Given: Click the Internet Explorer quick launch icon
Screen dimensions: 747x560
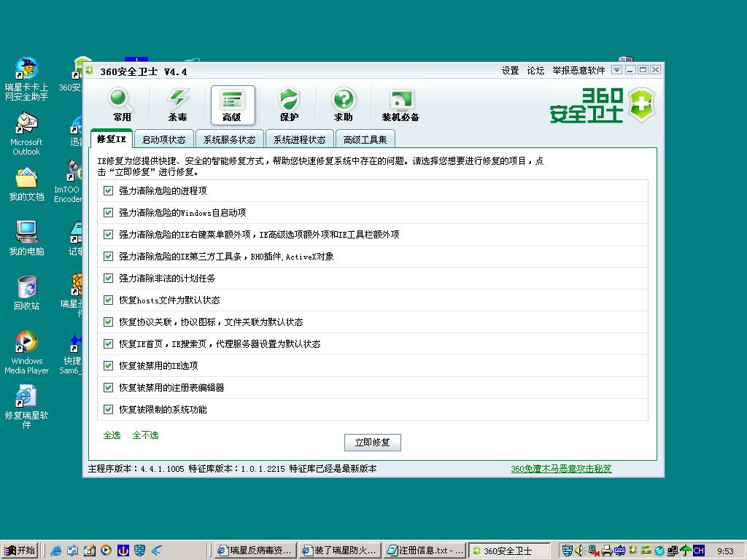Looking at the screenshot, I should [x=55, y=551].
